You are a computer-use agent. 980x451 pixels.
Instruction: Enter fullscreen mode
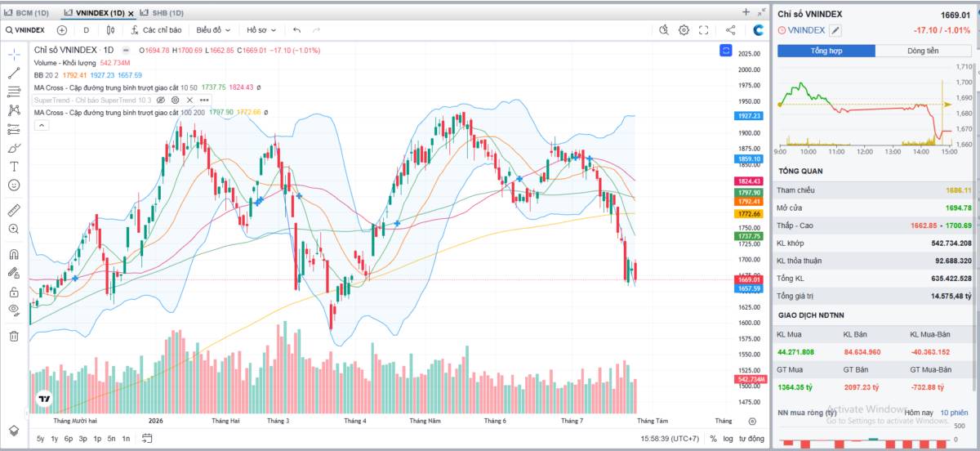(x=703, y=30)
